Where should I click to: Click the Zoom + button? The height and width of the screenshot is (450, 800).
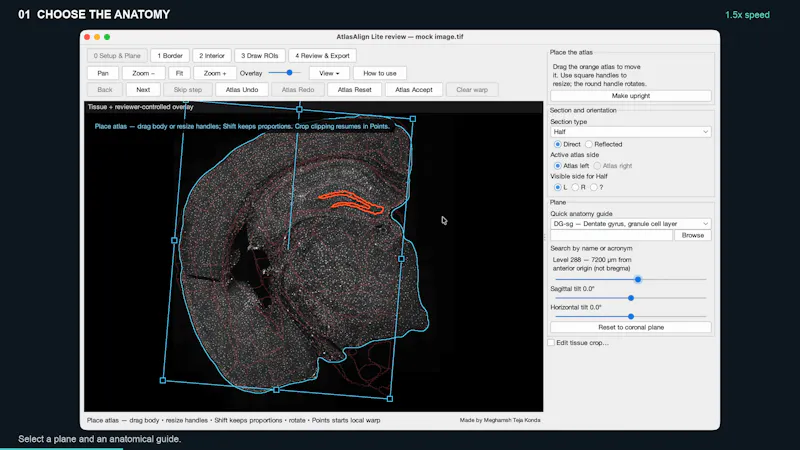pyautogui.click(x=215, y=73)
